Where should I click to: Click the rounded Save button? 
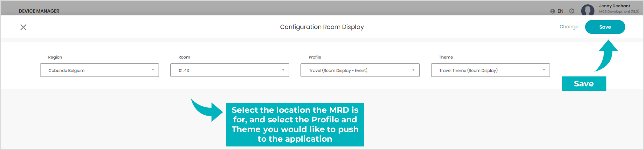(x=605, y=27)
